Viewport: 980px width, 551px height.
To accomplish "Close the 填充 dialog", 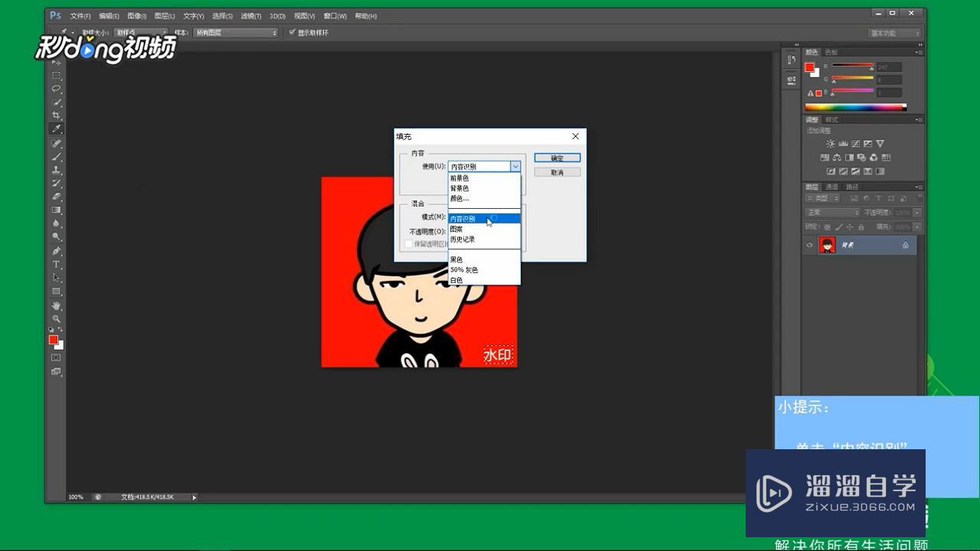I will tap(576, 136).
